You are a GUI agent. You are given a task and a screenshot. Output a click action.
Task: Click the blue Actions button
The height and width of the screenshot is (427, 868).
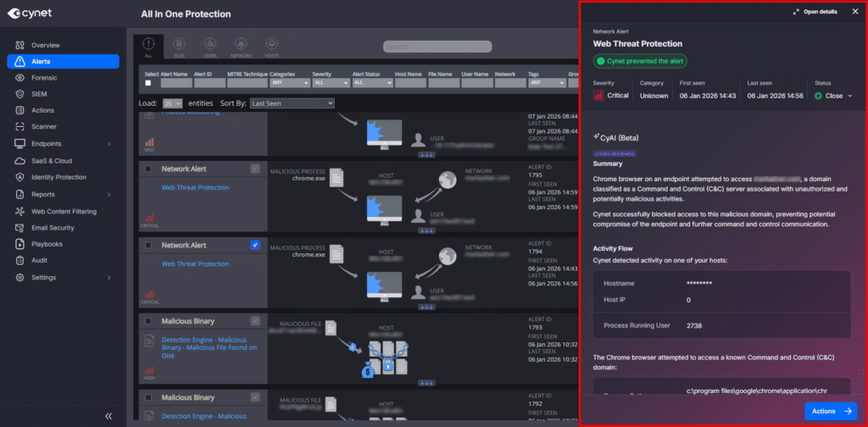click(831, 411)
